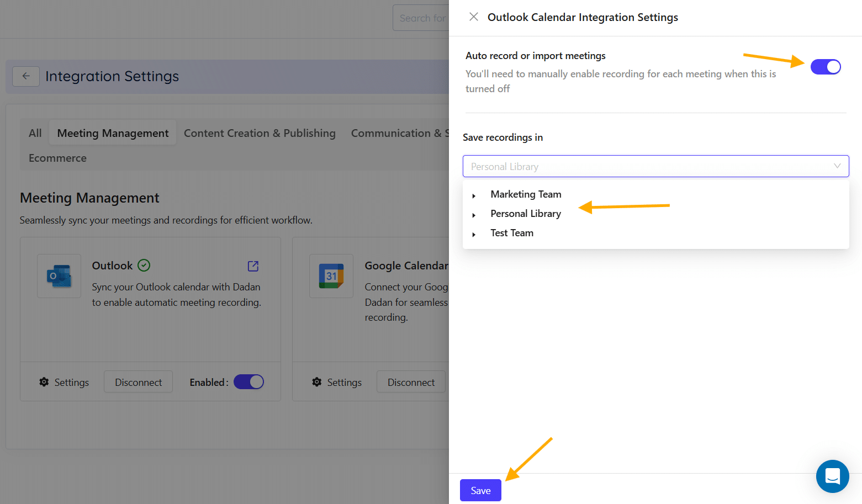The image size is (862, 504).
Task: Open the Ecommerce tab
Action: 57,158
